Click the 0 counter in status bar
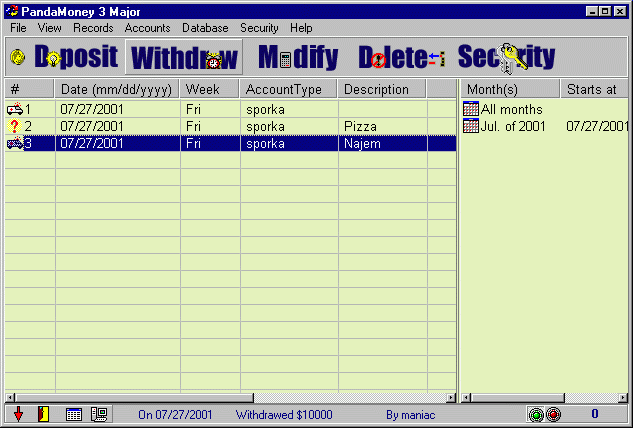 pyautogui.click(x=595, y=414)
